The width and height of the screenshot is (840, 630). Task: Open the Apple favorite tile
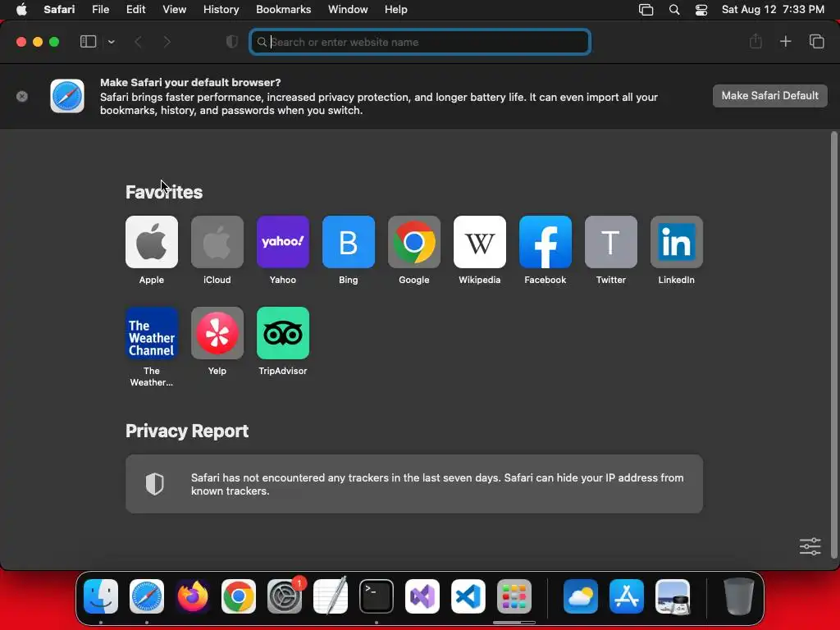coord(152,242)
